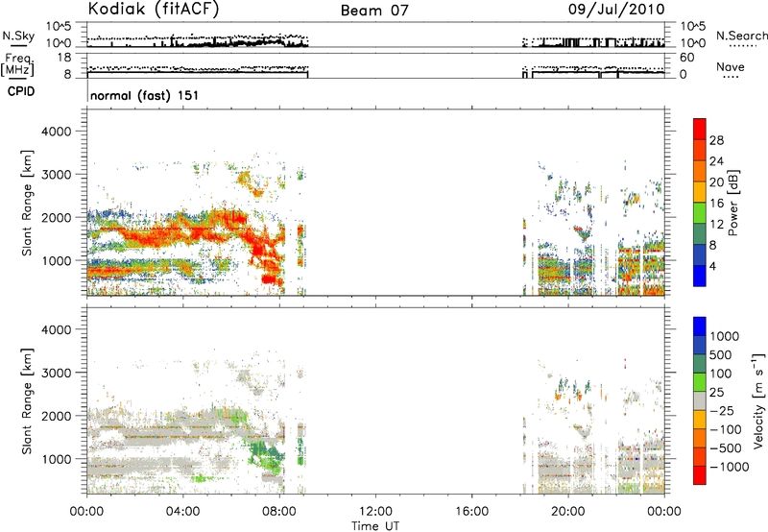Click the '4' value on the power colorbar
The image size is (768, 532).
click(x=712, y=266)
